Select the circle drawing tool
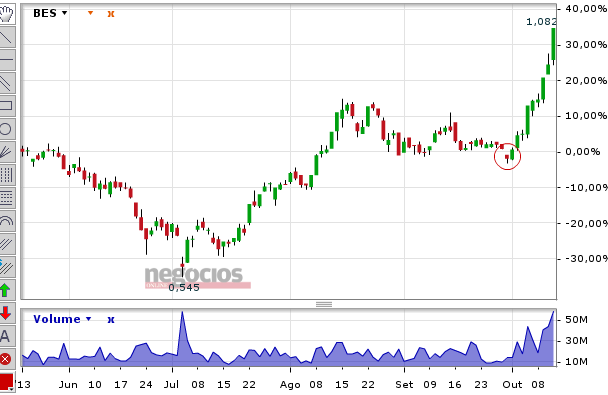The image size is (608, 395). tap(7, 129)
